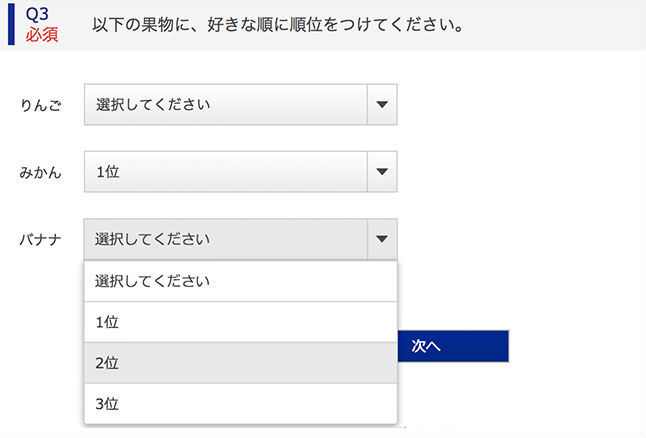Click the みかん label
Screen dimensions: 646x438
pyautogui.click(x=41, y=173)
